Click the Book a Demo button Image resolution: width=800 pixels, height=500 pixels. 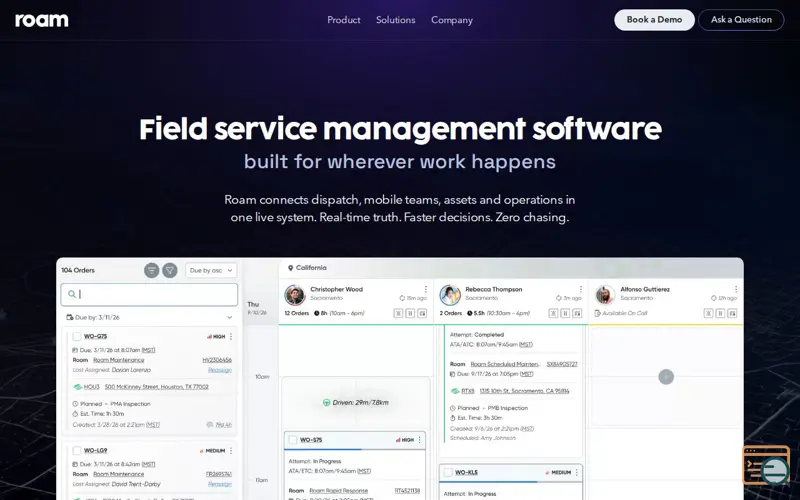coord(654,20)
